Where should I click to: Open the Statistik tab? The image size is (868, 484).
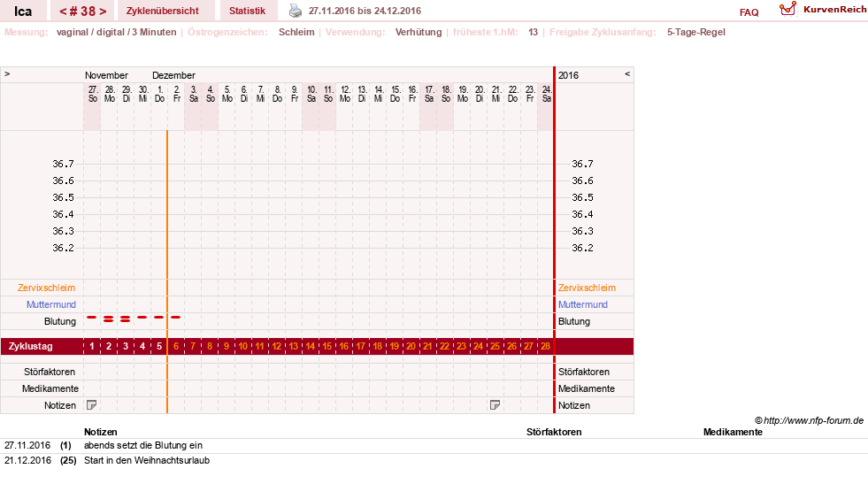(247, 11)
